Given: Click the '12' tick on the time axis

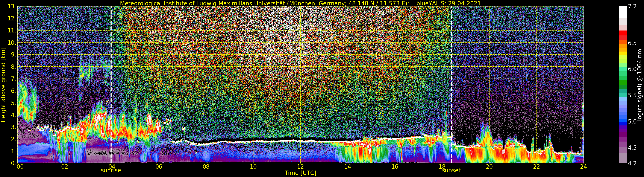Looking at the screenshot, I should pyautogui.click(x=300, y=167).
